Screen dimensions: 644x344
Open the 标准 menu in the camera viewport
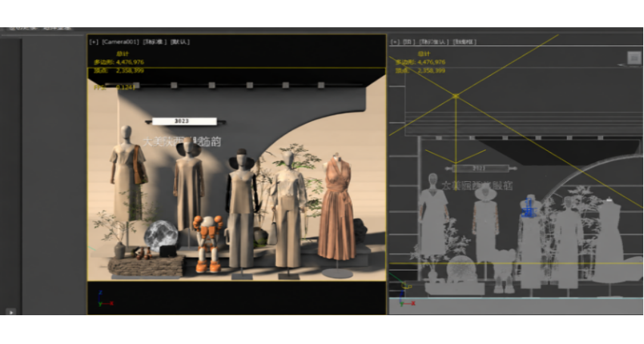[154, 42]
